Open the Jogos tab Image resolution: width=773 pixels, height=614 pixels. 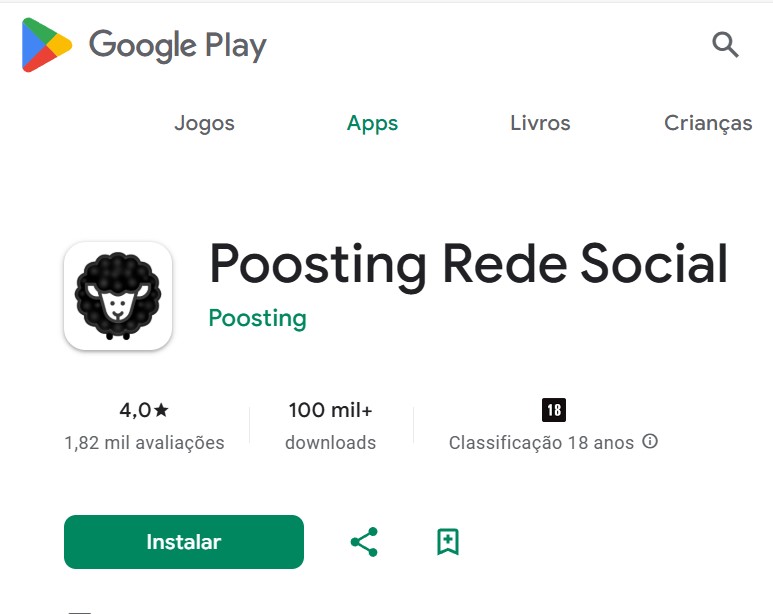point(205,123)
